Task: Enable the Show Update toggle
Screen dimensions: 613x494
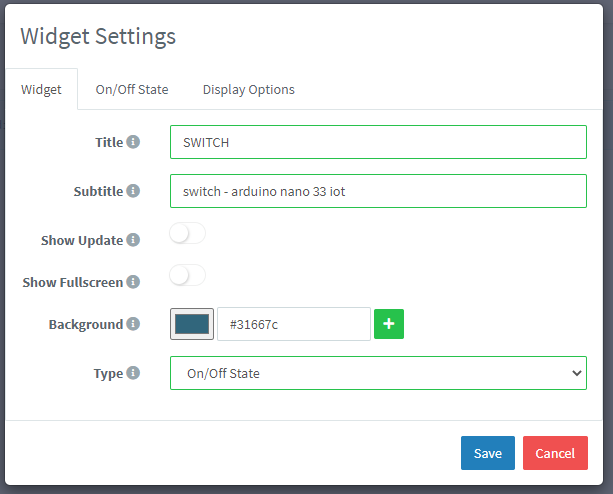Action: tap(188, 234)
